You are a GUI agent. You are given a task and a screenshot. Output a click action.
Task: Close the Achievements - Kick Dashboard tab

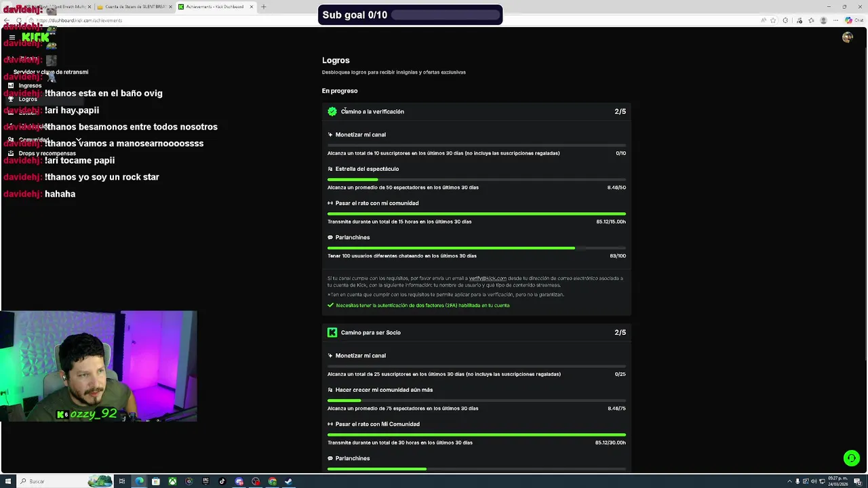[x=252, y=7]
